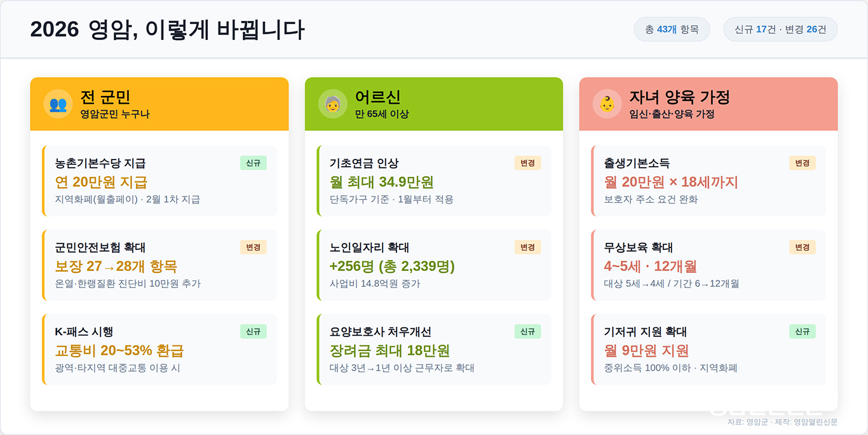Open the 전 군민 column header
The height and width of the screenshot is (435, 868).
click(x=159, y=104)
